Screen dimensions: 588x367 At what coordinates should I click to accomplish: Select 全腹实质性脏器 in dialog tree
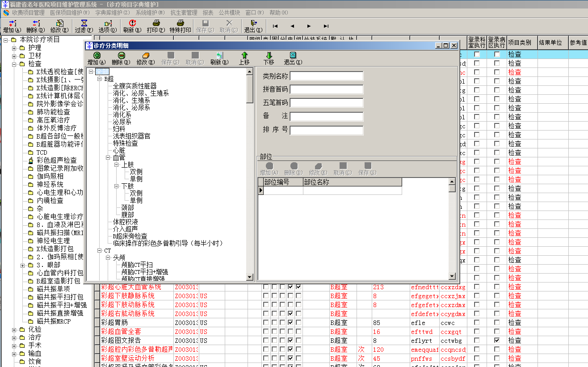click(134, 86)
